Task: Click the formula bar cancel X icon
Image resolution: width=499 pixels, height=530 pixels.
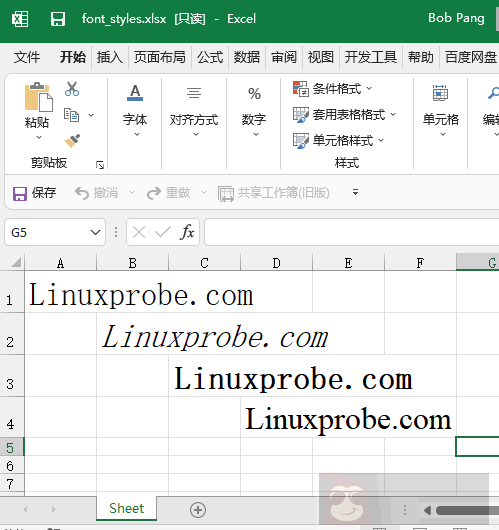Action: [139, 233]
